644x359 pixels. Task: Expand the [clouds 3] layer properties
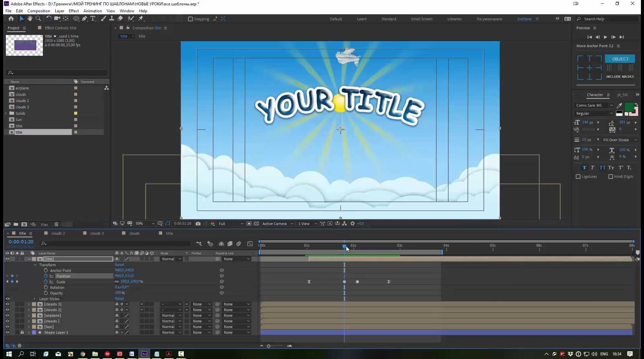(29, 304)
